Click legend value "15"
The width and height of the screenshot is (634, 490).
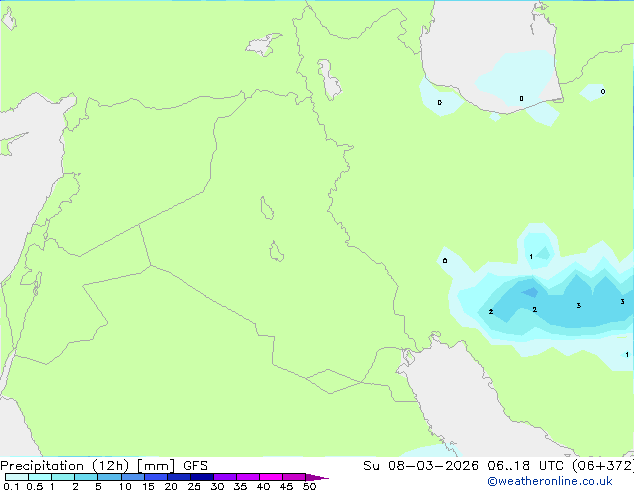tap(148, 486)
